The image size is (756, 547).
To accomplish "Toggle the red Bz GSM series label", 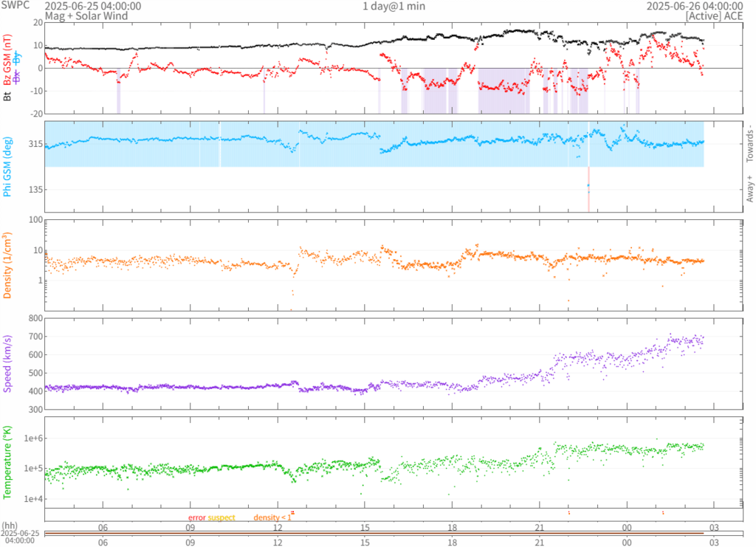I will pyautogui.click(x=7, y=61).
